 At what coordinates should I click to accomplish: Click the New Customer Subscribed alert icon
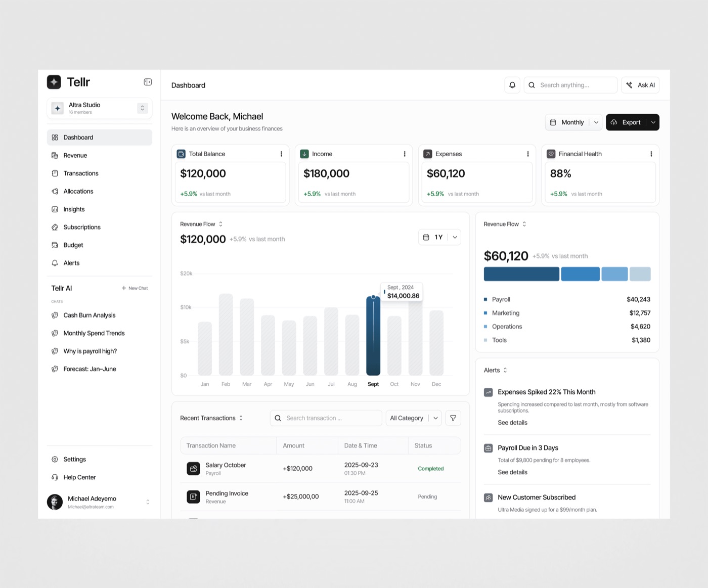point(489,497)
